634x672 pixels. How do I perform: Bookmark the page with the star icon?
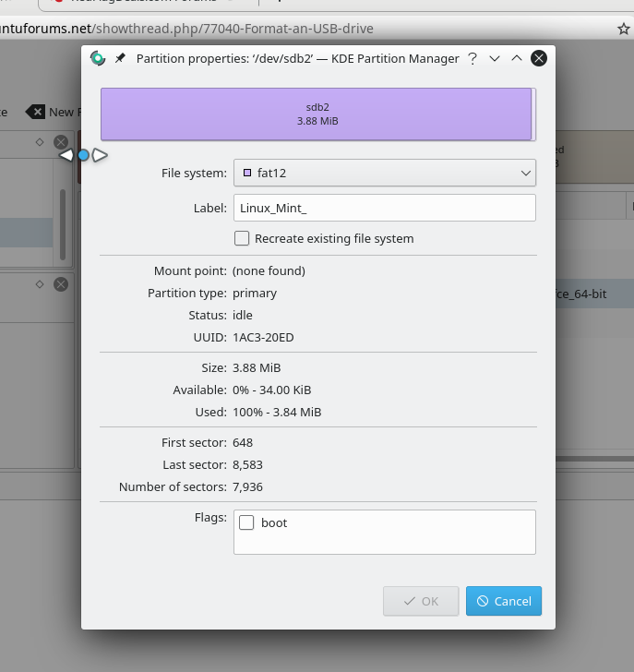(624, 29)
